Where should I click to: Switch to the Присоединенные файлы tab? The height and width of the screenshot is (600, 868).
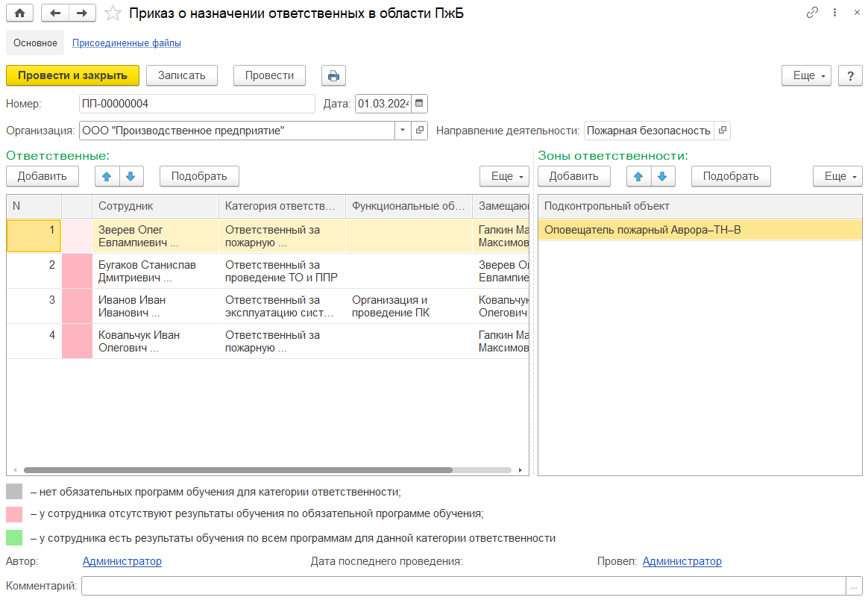pos(126,43)
